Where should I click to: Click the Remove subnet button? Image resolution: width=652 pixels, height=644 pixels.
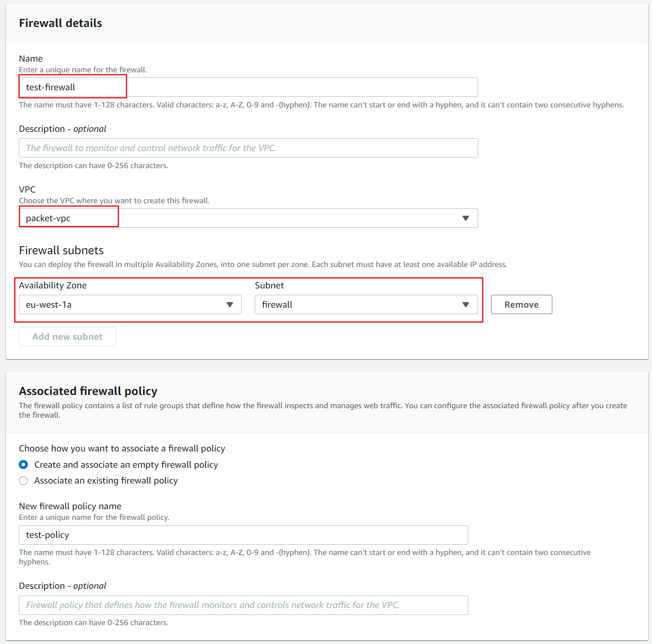[521, 305]
